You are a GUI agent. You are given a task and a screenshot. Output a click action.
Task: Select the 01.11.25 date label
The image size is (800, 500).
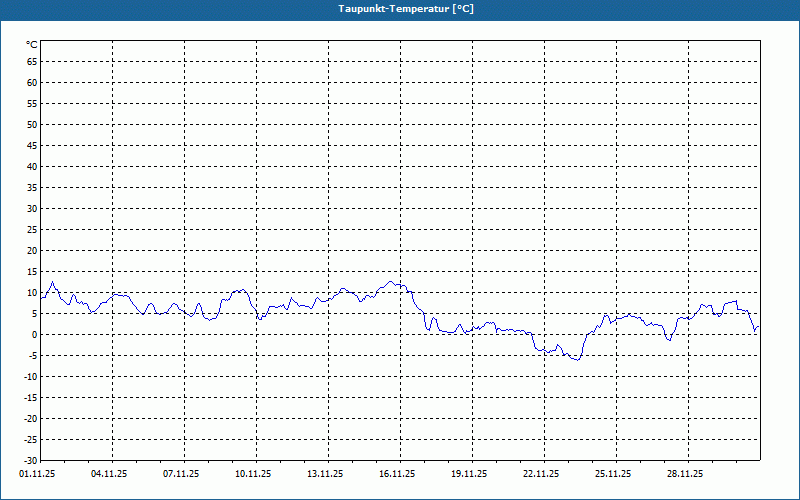pyautogui.click(x=37, y=474)
